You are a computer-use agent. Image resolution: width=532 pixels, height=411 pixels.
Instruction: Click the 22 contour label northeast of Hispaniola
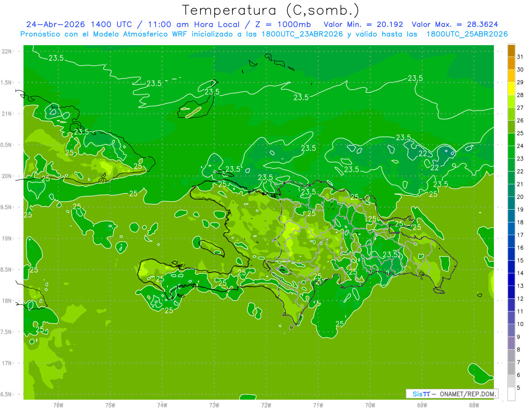coord(435,168)
